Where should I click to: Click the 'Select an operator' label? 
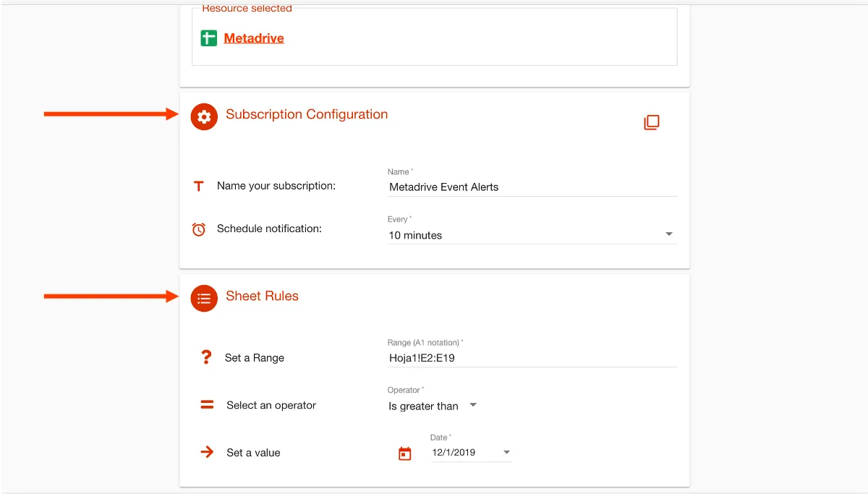pos(271,405)
